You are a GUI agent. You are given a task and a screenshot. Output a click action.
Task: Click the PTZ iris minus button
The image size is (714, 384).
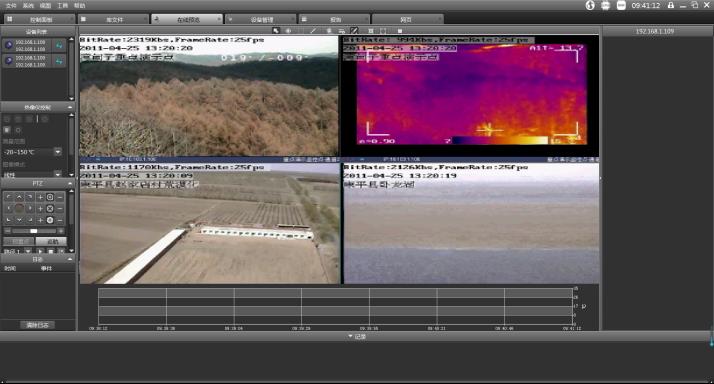coord(60,220)
